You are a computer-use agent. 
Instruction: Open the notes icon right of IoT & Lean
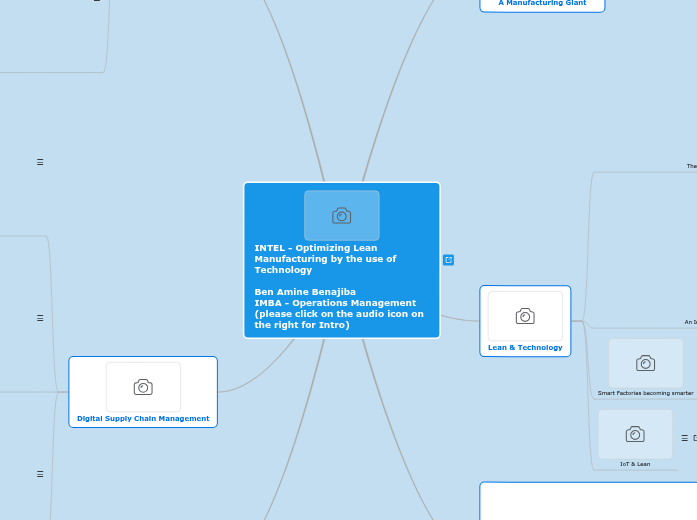(684, 438)
